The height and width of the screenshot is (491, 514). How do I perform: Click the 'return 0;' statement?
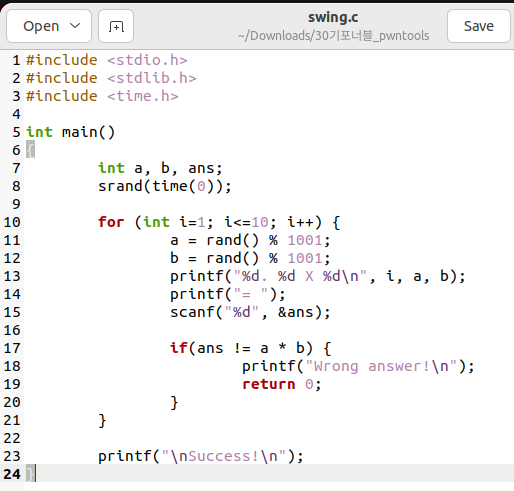pyautogui.click(x=282, y=384)
